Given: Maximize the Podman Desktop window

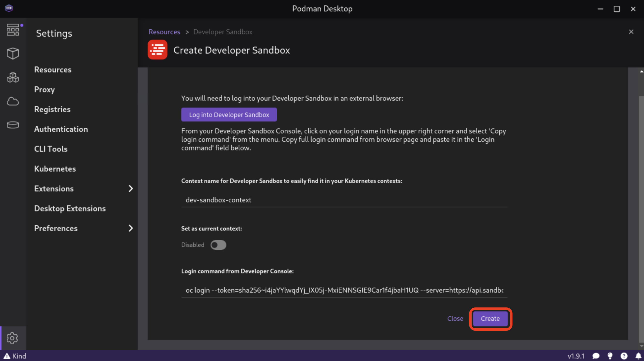Looking at the screenshot, I should 617,9.
